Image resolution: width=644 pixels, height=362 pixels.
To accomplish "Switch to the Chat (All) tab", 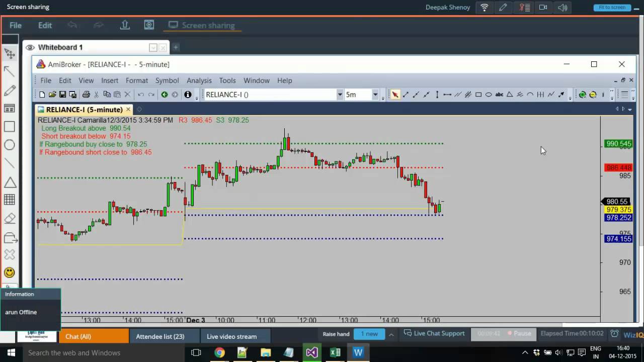I will click(x=94, y=336).
